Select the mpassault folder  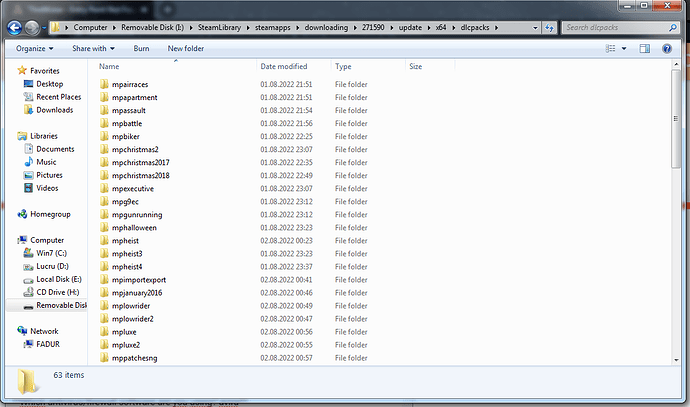point(128,110)
